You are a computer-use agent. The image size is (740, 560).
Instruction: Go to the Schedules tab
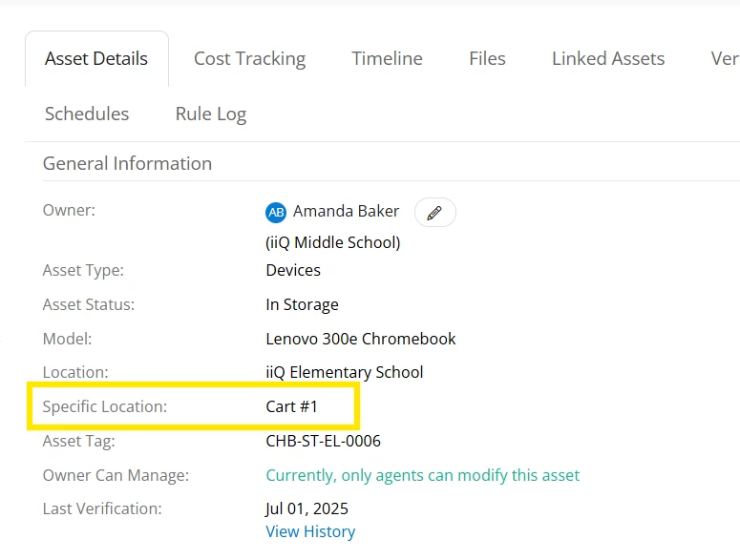[87, 114]
